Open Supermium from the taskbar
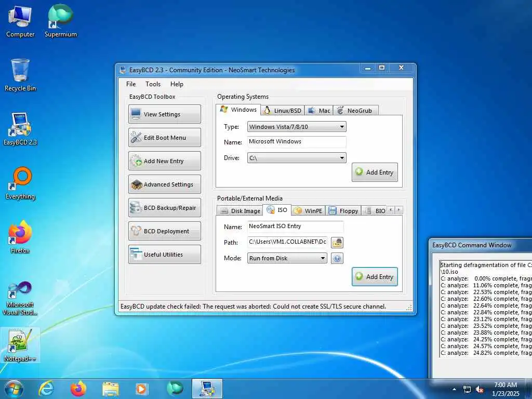532x399 pixels. (x=175, y=389)
